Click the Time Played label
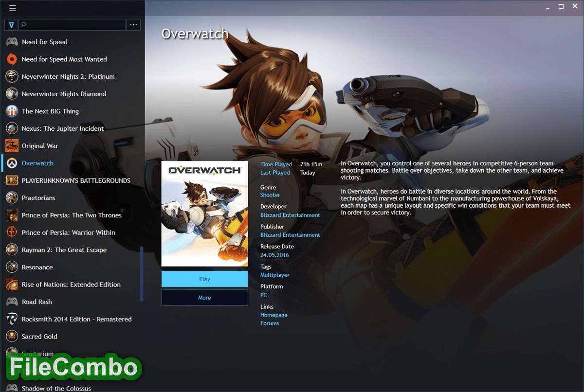The width and height of the screenshot is (584, 392). click(276, 164)
